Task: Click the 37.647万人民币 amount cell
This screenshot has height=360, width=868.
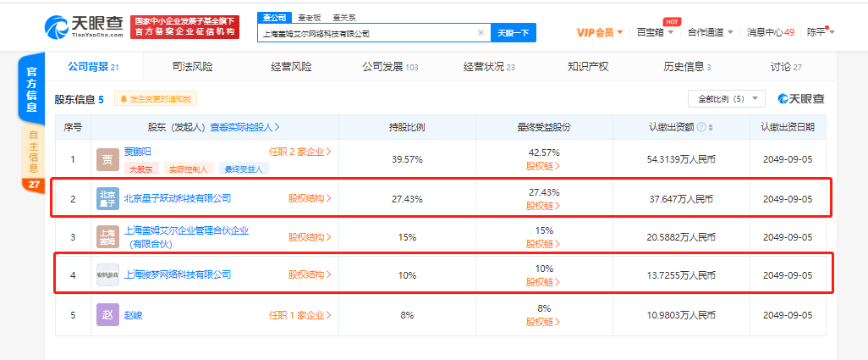Action: [681, 199]
